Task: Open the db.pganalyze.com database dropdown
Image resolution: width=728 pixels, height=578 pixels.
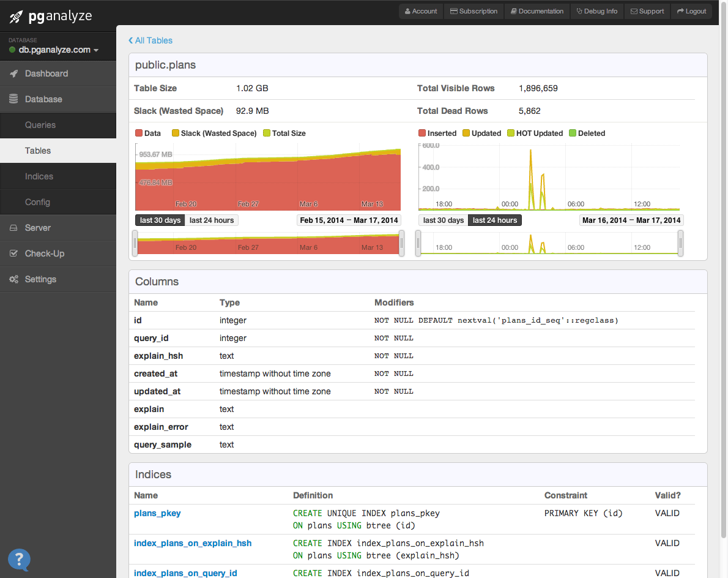Action: click(x=59, y=50)
